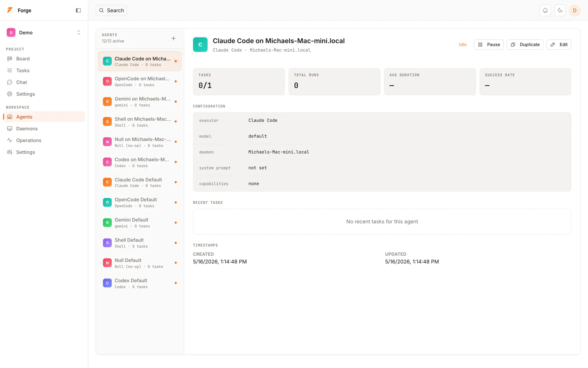Screen dimensions: 588x368
Task: Click the Demo workspace D badge
Action: point(11,32)
